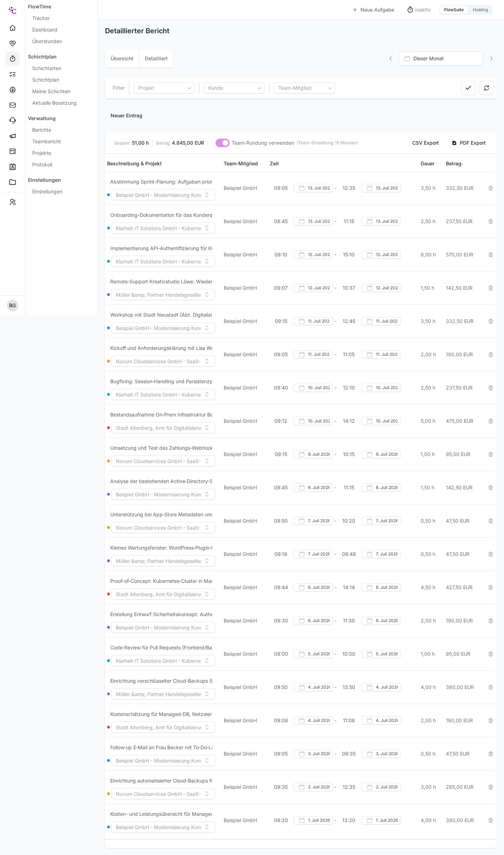Open the headset support sidebar icon
The width and height of the screenshot is (504, 855).
(x=13, y=120)
